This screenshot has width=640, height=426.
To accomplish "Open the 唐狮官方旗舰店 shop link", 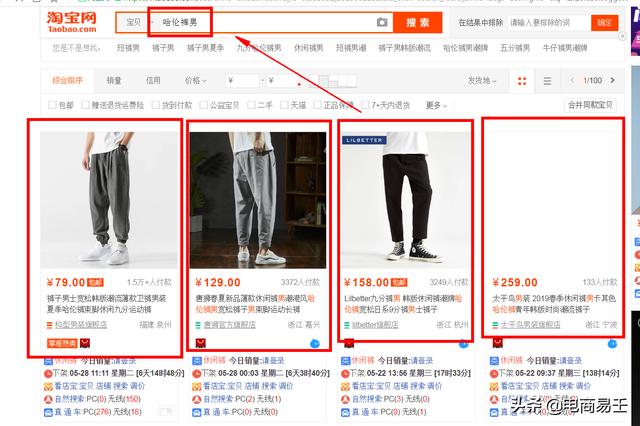I will pyautogui.click(x=230, y=325).
